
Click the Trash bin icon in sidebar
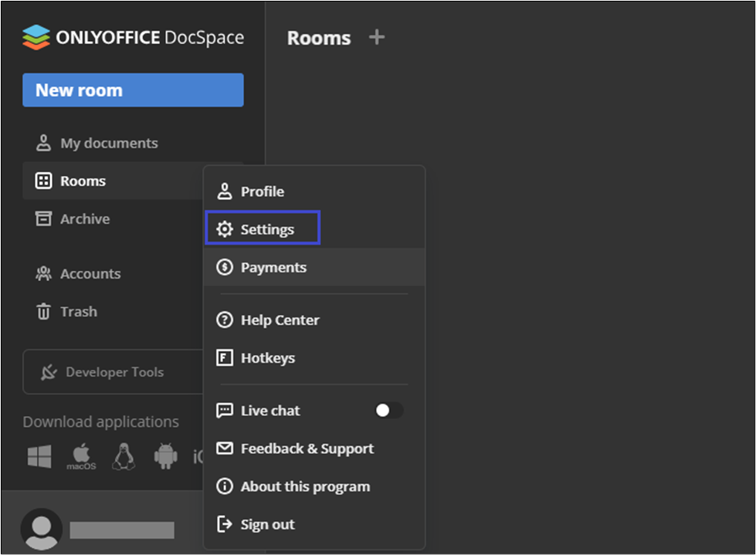44,312
